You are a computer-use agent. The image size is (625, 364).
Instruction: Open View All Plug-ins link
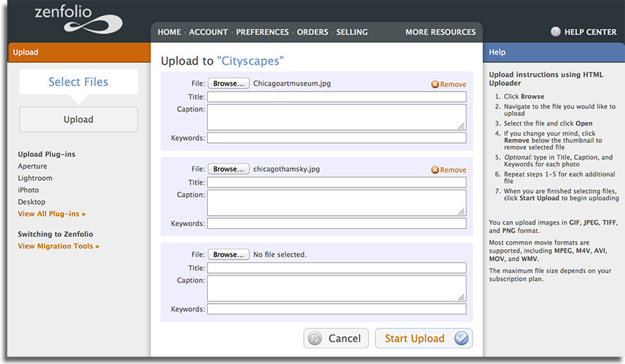[x=52, y=214]
